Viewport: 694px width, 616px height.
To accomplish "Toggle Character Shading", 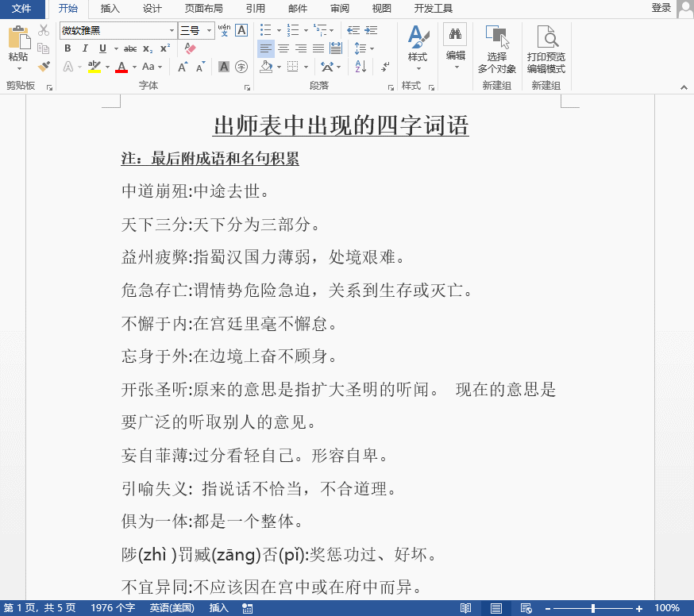I will click(x=224, y=67).
